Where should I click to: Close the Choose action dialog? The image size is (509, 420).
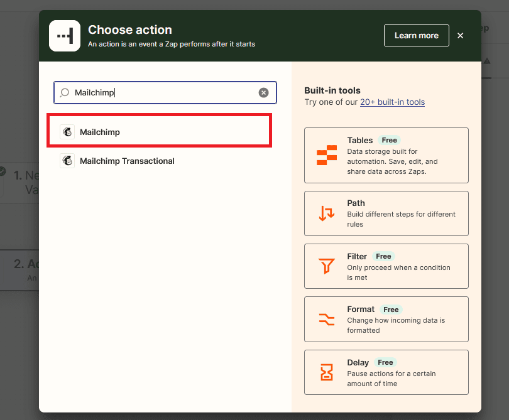click(x=461, y=36)
